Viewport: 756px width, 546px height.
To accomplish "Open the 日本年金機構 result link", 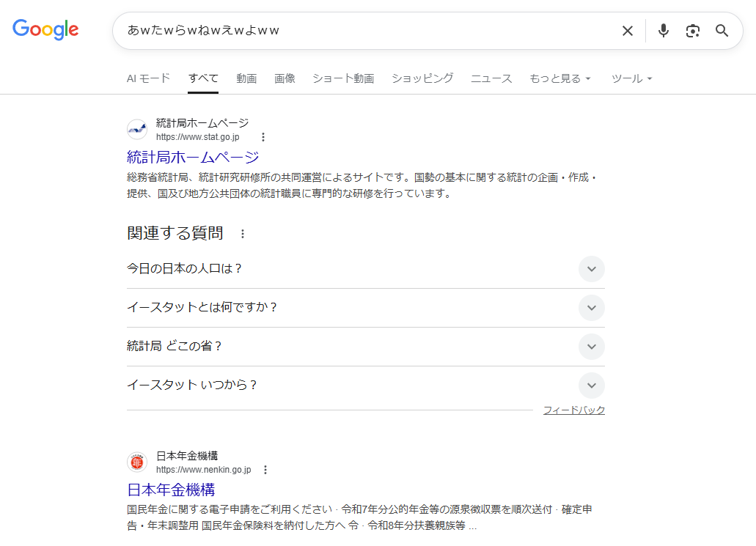I will 171,490.
